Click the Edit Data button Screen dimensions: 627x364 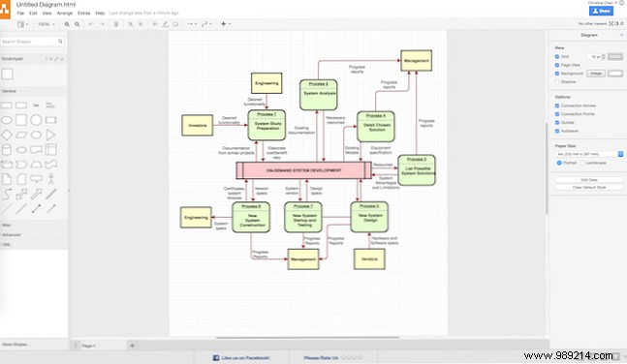pos(589,180)
